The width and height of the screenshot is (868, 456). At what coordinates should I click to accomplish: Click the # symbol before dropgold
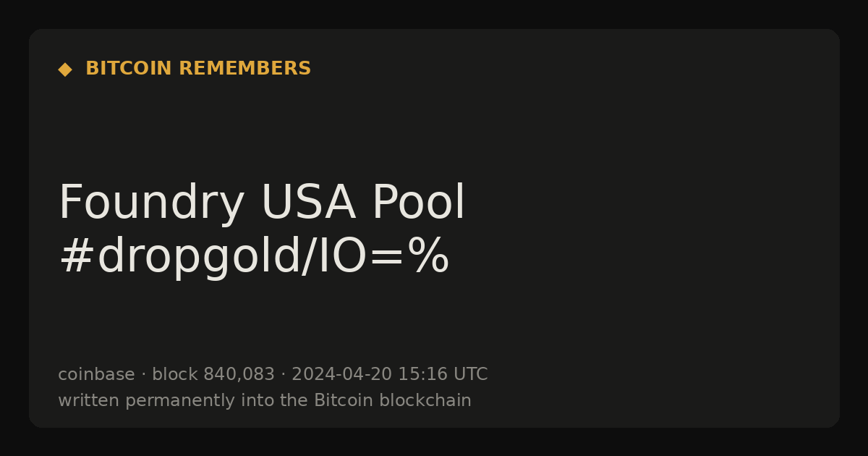click(76, 257)
